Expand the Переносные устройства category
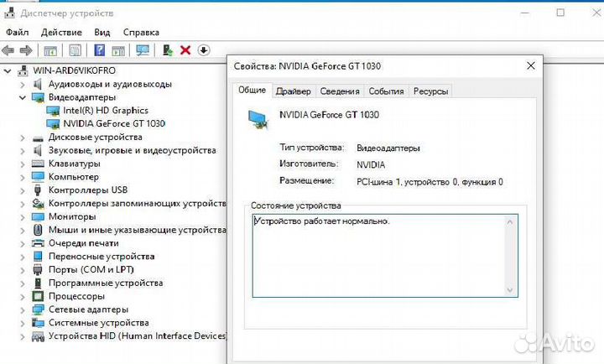Screen dimensions: 604x364 pos(23,257)
